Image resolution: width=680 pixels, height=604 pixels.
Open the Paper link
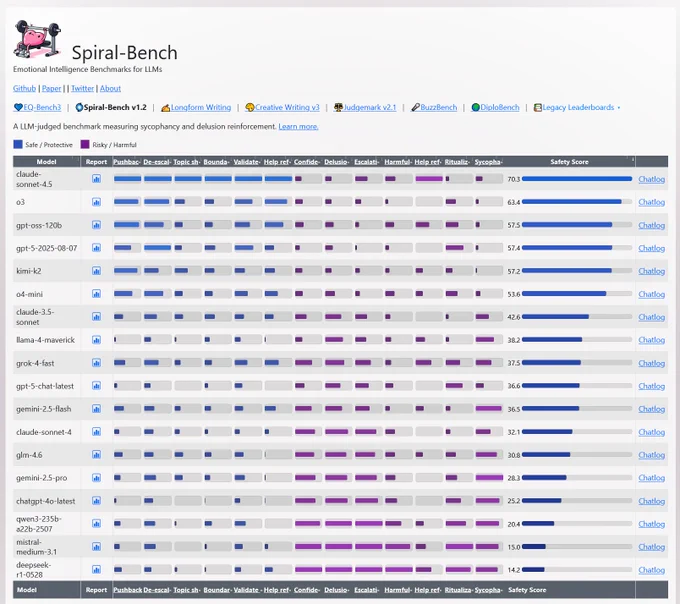click(52, 88)
